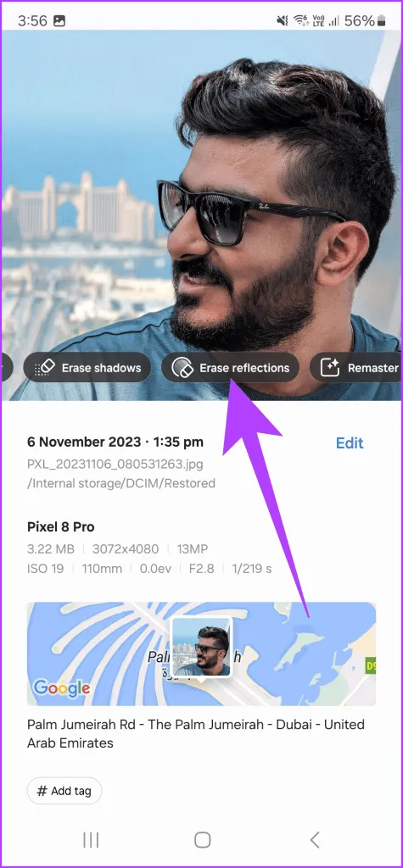The height and width of the screenshot is (868, 403).
Task: Open recent apps from the navigation bar
Action: click(91, 840)
